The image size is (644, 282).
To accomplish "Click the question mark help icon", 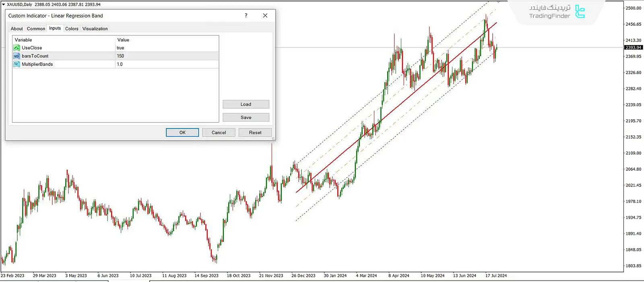I will [246, 16].
